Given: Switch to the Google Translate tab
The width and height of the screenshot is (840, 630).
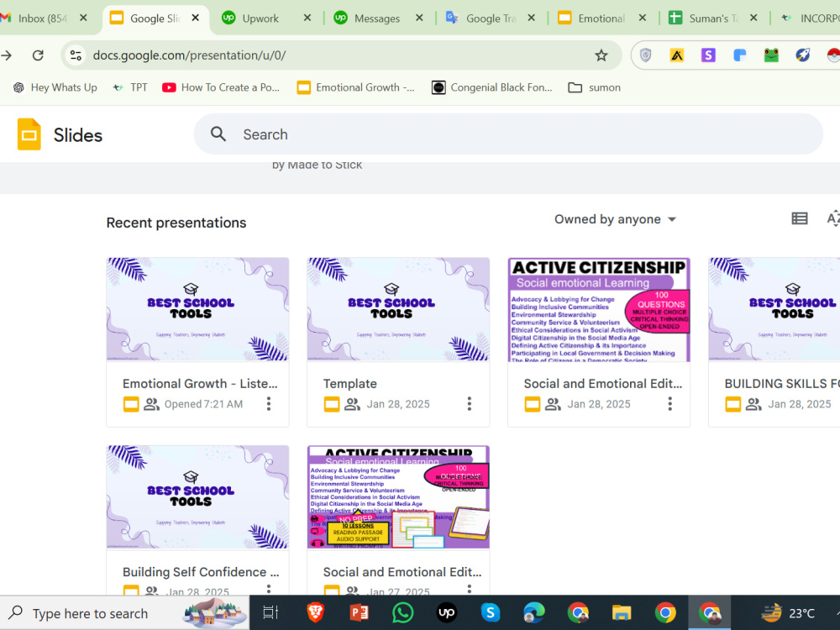Looking at the screenshot, I should pos(490,18).
